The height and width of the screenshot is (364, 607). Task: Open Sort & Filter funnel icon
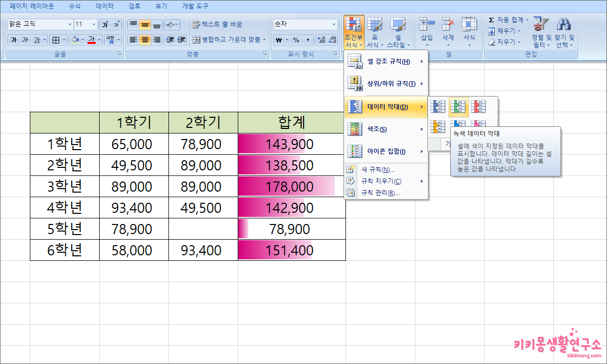pos(541,24)
